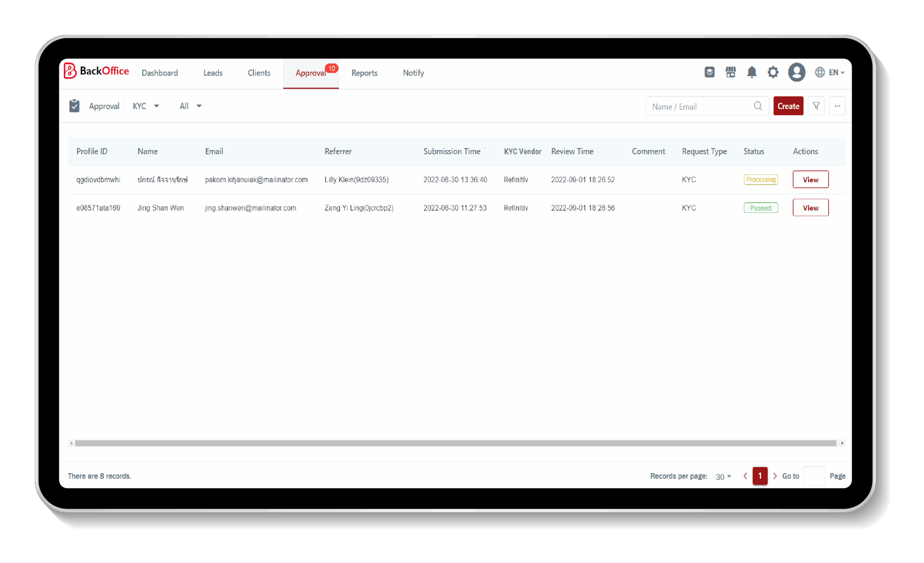Screen dimensions: 924x563
Task: Open the Leads menu item
Action: (213, 73)
